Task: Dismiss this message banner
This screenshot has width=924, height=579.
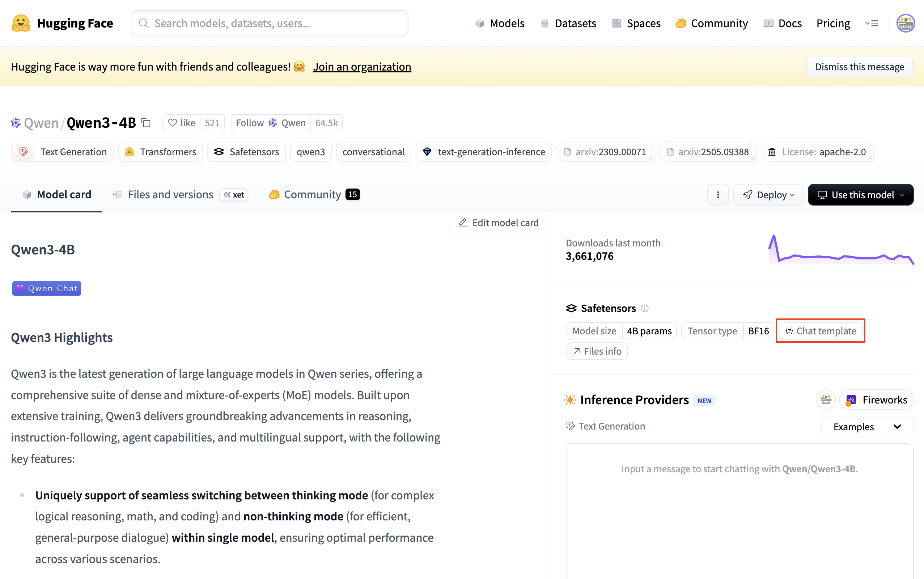Action: (859, 67)
